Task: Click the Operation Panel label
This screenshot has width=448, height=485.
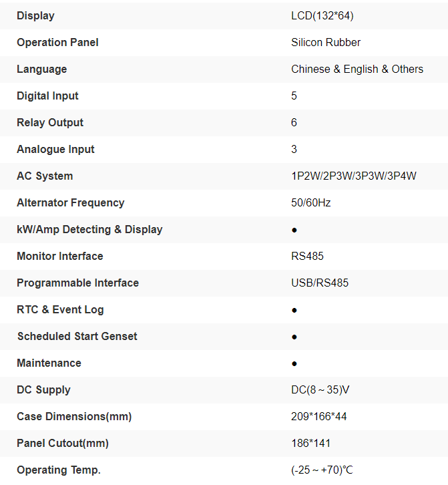Action: [57, 42]
